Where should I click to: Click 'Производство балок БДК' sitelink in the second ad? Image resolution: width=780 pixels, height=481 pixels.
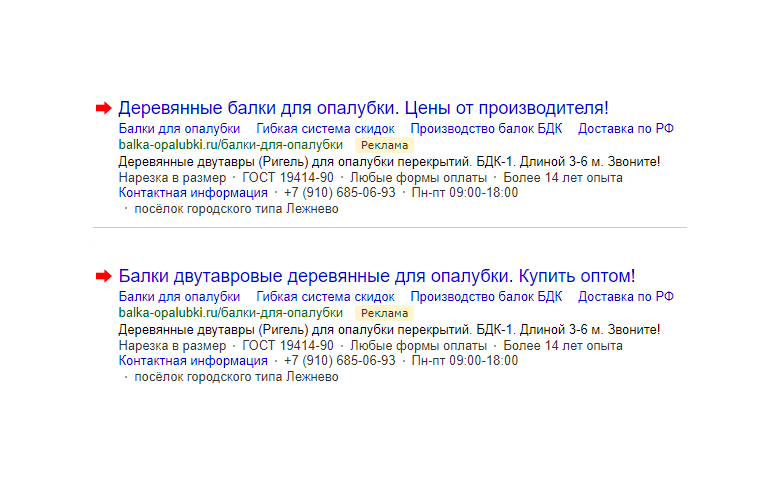click(x=486, y=297)
